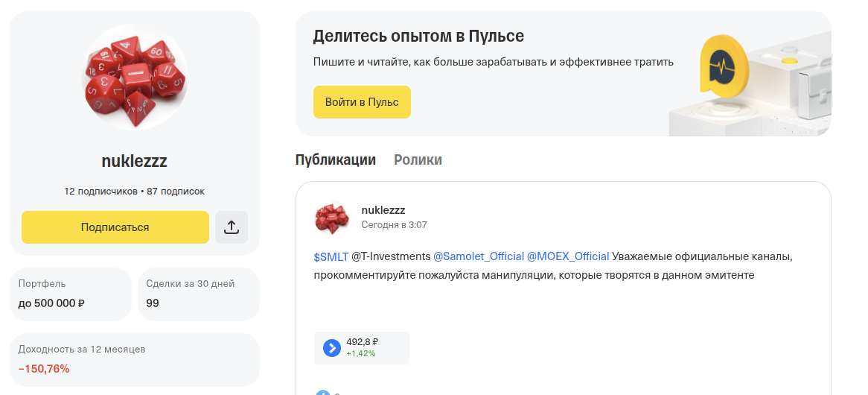Open the @MOEX_Official mention link
This screenshot has width=868, height=395.
coord(568,256)
